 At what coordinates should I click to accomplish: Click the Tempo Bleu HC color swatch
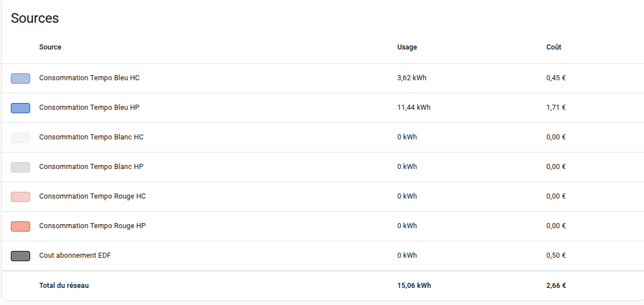click(x=20, y=79)
